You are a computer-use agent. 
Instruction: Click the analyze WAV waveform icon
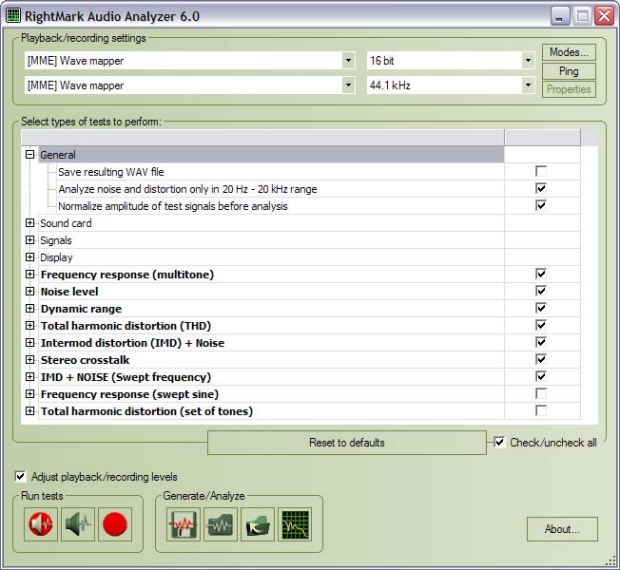(x=221, y=524)
